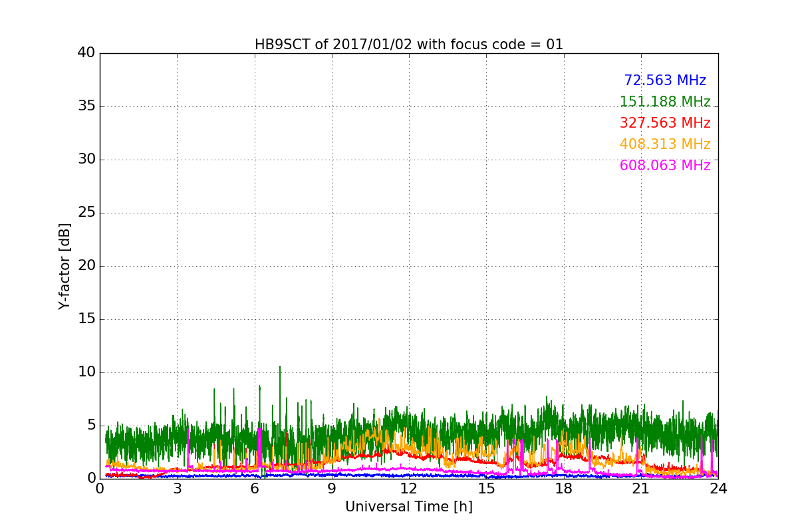
Task: Click the x-axis tick label 15
Action: (x=486, y=489)
